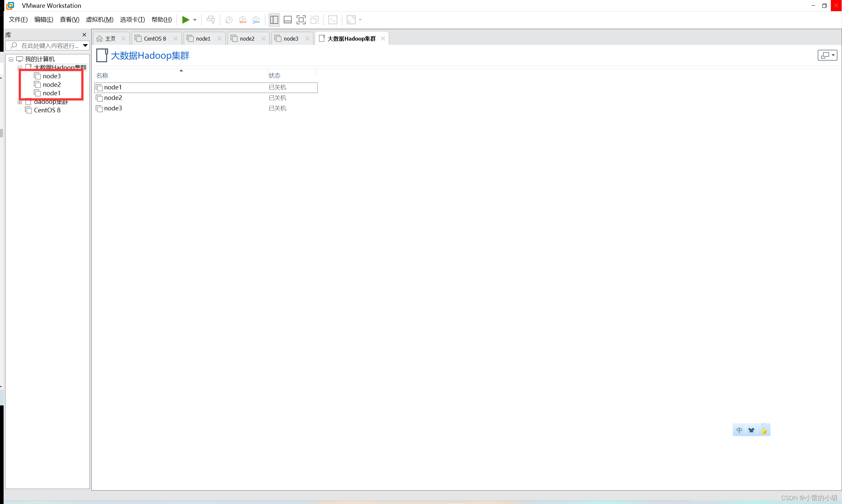842x504 pixels.
Task: Click the 已关机 status of node2
Action: (x=277, y=98)
